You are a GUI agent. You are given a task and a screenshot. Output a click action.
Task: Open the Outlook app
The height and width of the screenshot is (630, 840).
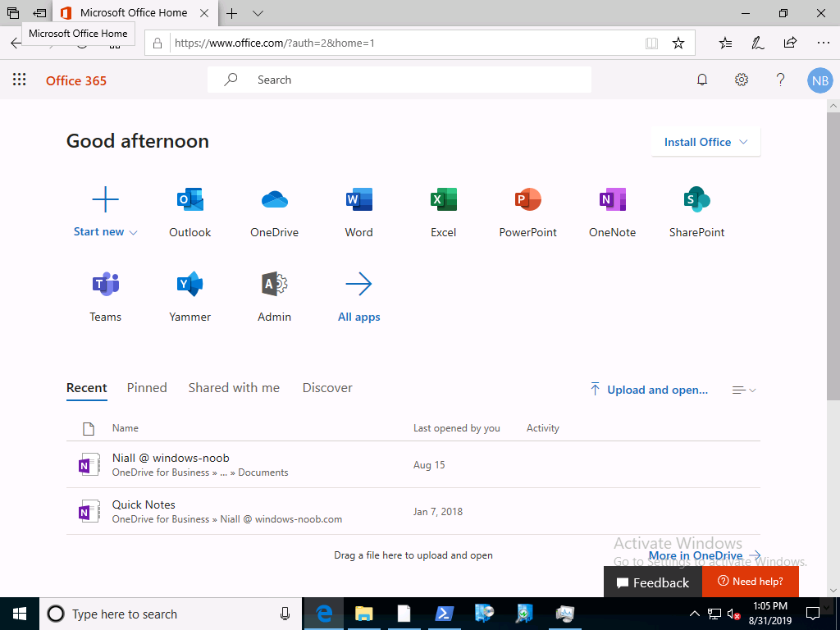[x=190, y=212]
